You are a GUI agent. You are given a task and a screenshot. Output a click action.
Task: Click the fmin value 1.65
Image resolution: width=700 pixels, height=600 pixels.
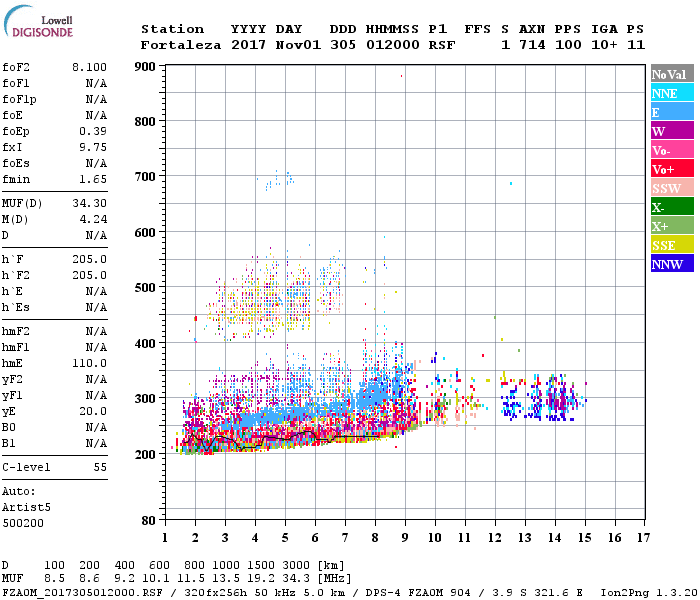click(x=93, y=179)
